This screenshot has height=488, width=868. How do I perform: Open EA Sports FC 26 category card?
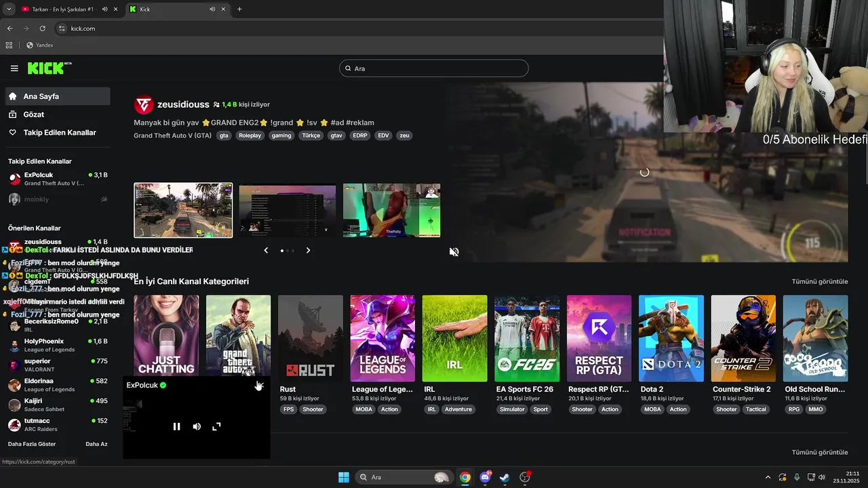[x=527, y=338]
